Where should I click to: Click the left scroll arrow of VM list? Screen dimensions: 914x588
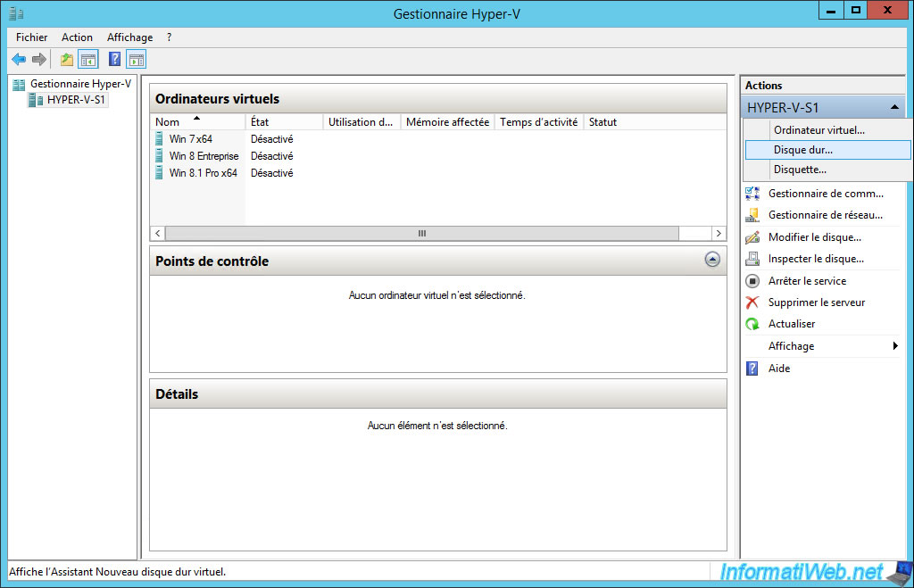pos(157,233)
